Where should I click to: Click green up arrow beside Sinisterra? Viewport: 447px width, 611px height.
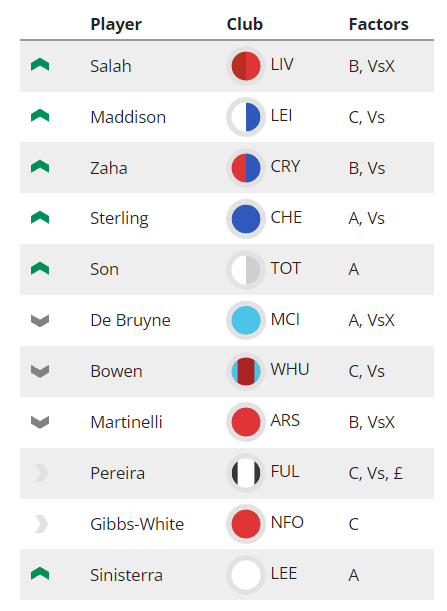point(40,574)
